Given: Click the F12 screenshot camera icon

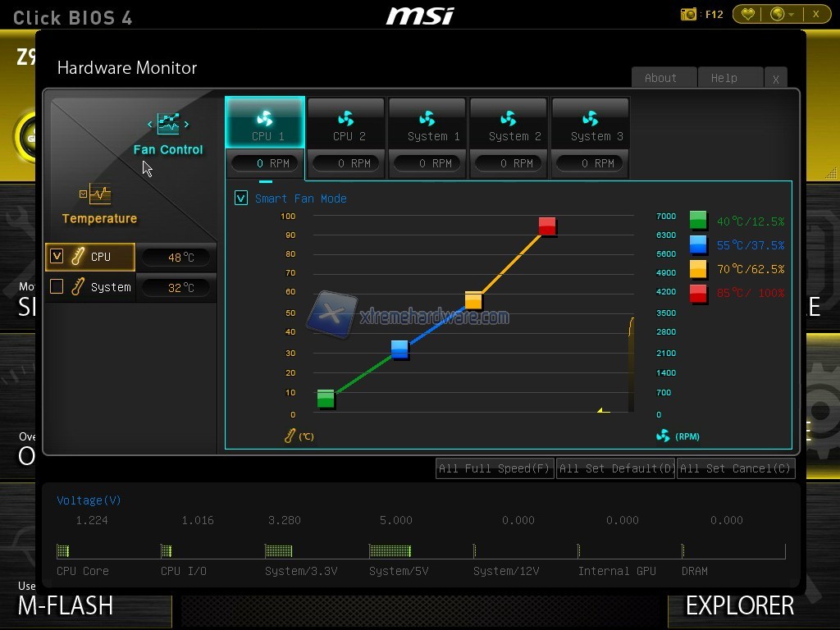Looking at the screenshot, I should pyautogui.click(x=689, y=14).
